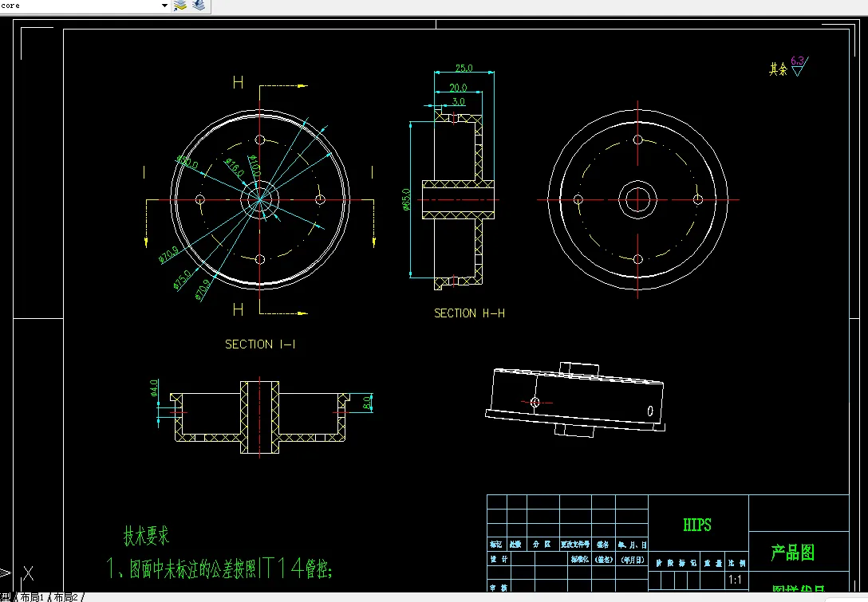868x602 pixels.
Task: Click the layer previous icon
Action: tap(199, 6)
